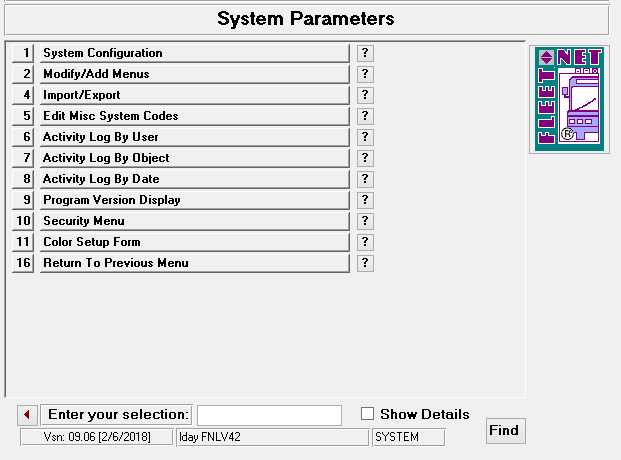This screenshot has width=621, height=460.
Task: Open Activity Log By Date
Action: point(194,179)
